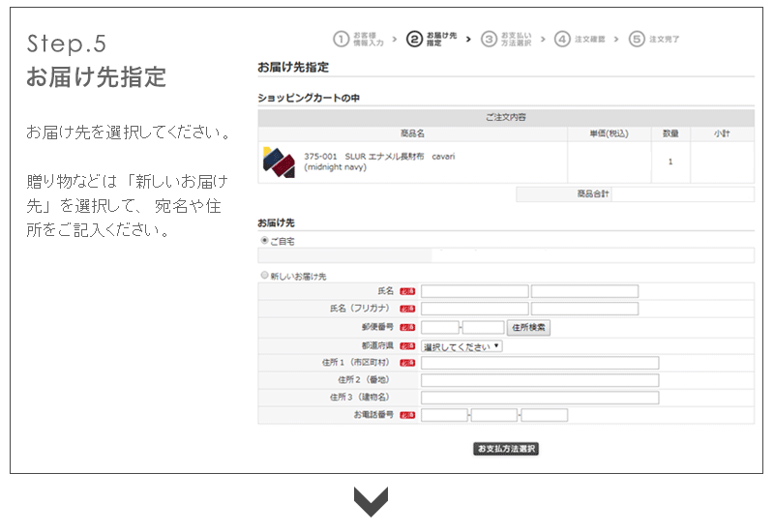Click the first フリガナ input field
Viewport: 774px width, 532px height.
point(474,310)
